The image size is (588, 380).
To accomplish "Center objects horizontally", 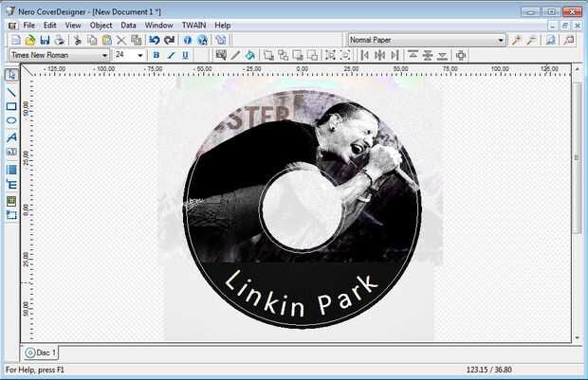I will (379, 56).
